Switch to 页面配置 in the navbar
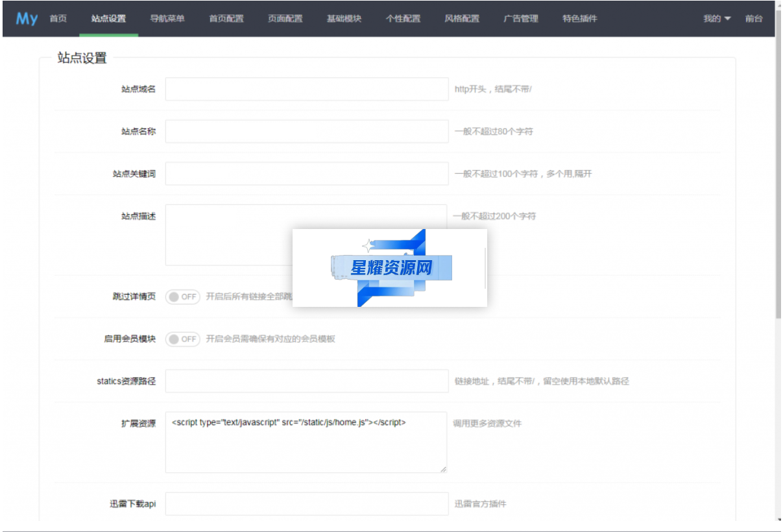Image resolution: width=783 pixels, height=532 pixels. [285, 19]
